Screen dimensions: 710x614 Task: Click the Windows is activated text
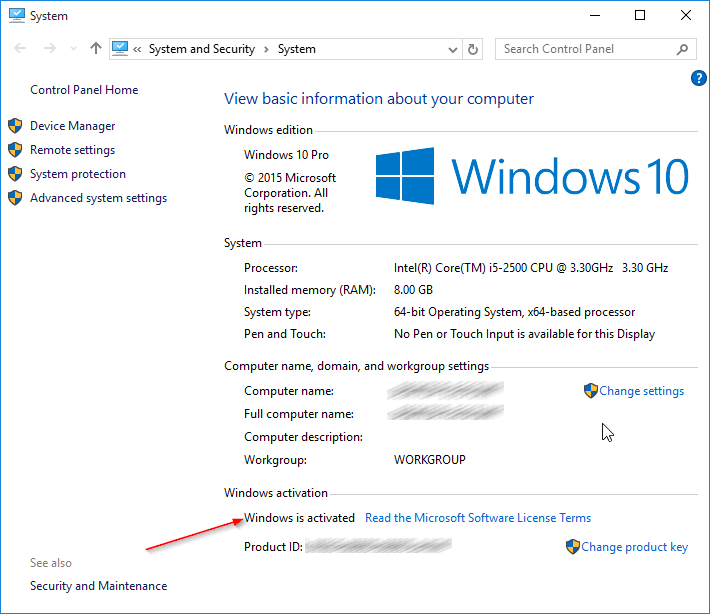(x=299, y=518)
